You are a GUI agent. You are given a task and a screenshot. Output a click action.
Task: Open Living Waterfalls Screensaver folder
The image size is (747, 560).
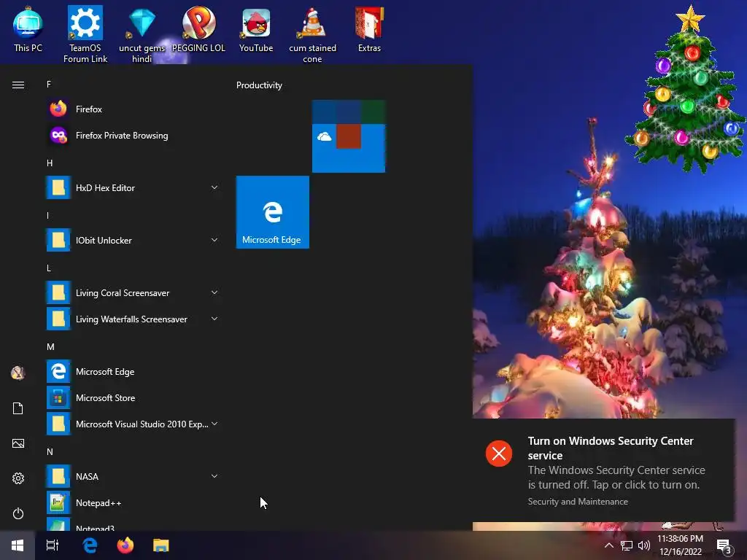133,319
